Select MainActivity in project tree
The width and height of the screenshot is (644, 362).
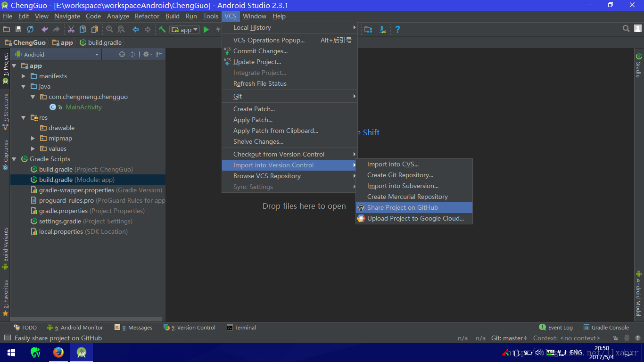pyautogui.click(x=83, y=107)
